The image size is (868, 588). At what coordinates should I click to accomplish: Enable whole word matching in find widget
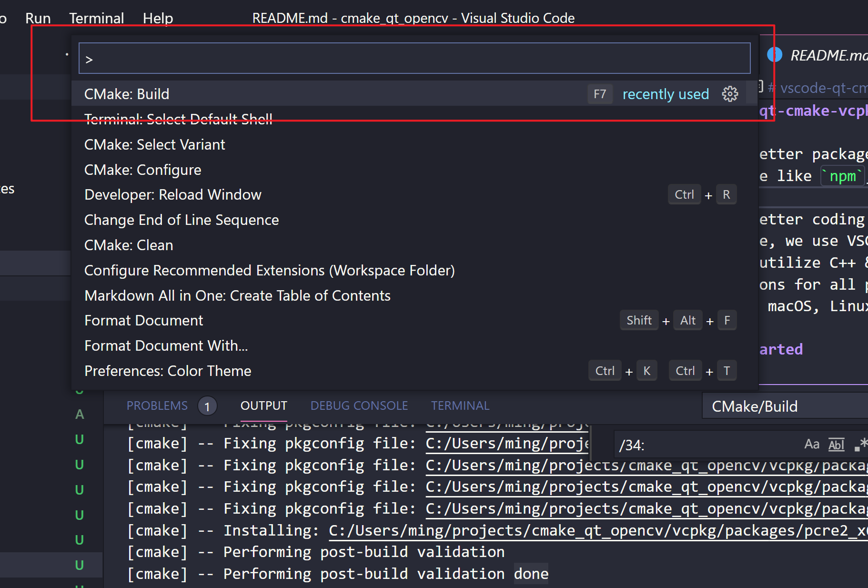[836, 444]
